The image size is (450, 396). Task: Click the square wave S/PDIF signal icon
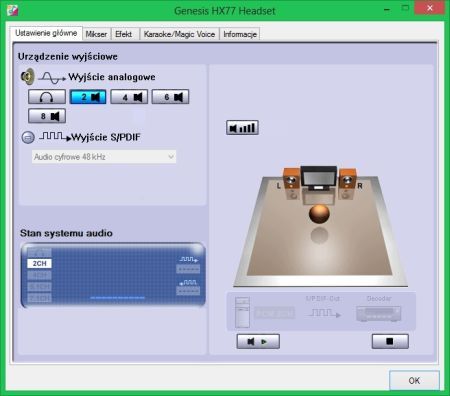(x=55, y=136)
